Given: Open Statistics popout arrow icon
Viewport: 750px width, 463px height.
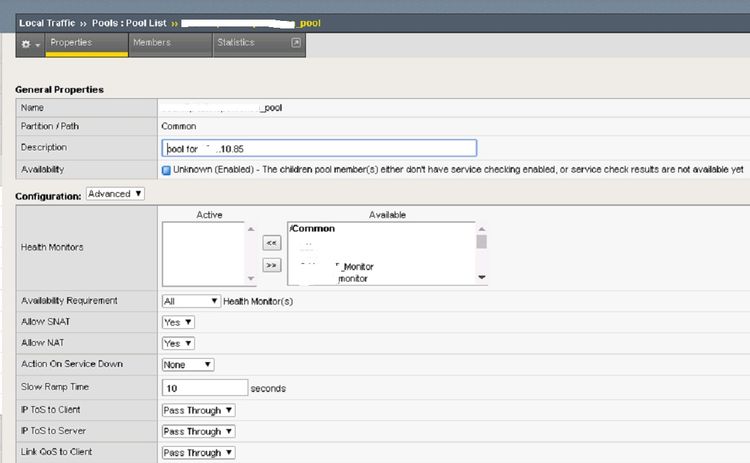Looking at the screenshot, I should pyautogui.click(x=295, y=43).
